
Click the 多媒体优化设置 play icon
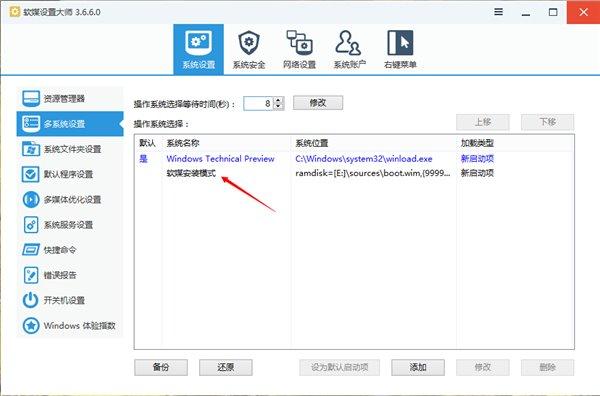[31, 199]
